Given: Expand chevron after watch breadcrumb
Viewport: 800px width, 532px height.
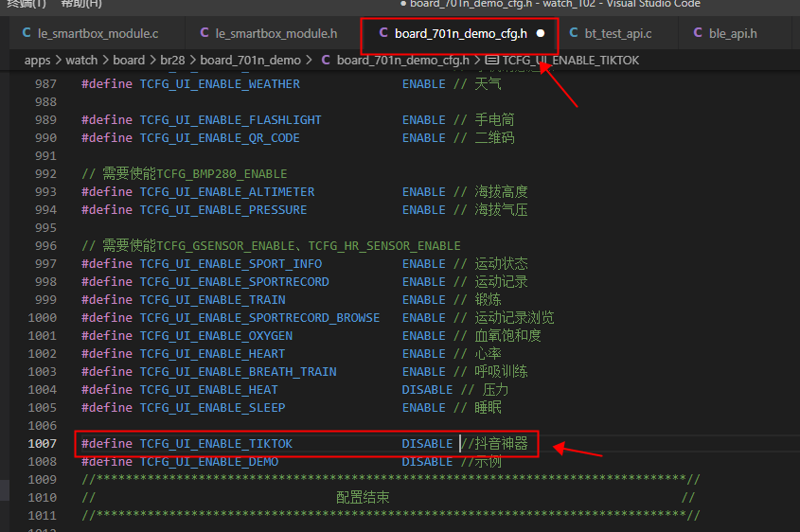Looking at the screenshot, I should coord(106,61).
